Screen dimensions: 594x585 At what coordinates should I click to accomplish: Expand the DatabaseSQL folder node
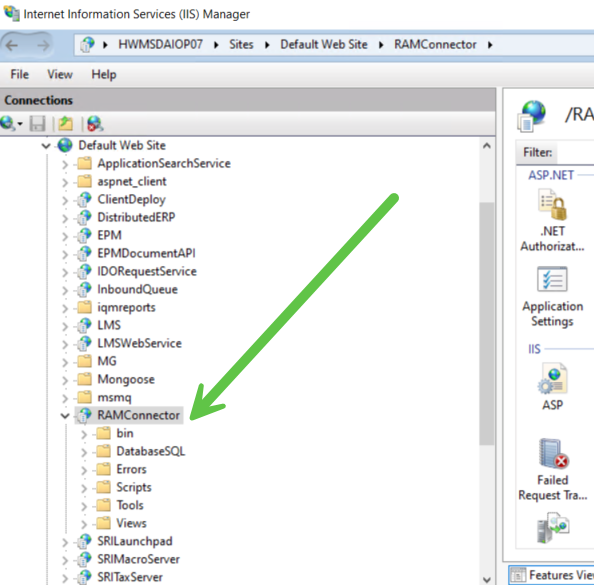tap(84, 452)
